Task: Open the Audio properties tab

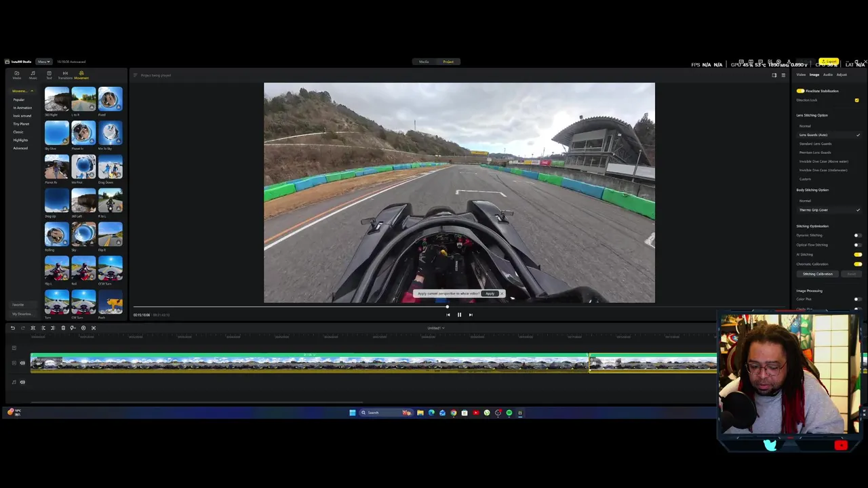Action: tap(828, 75)
